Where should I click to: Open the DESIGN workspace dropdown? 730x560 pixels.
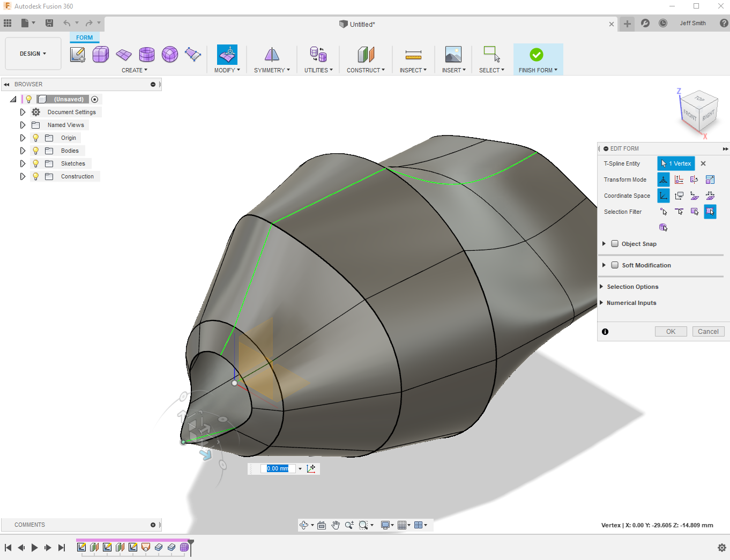(33, 54)
